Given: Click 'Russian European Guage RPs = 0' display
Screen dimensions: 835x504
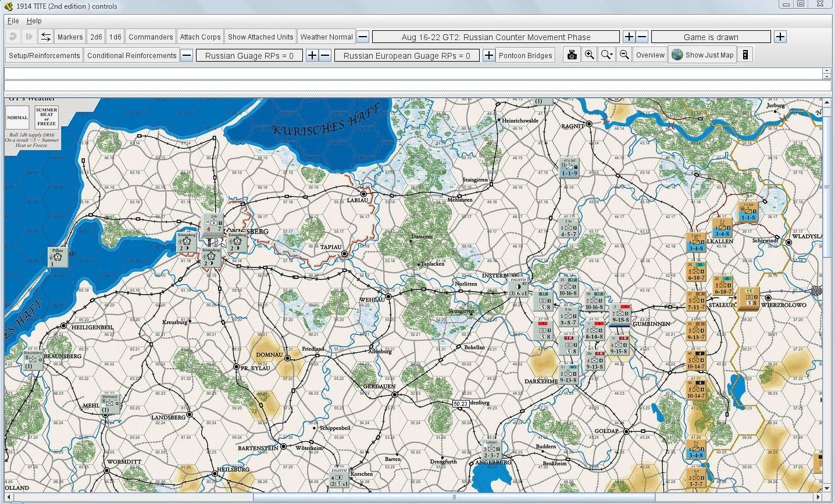Looking at the screenshot, I should 407,55.
